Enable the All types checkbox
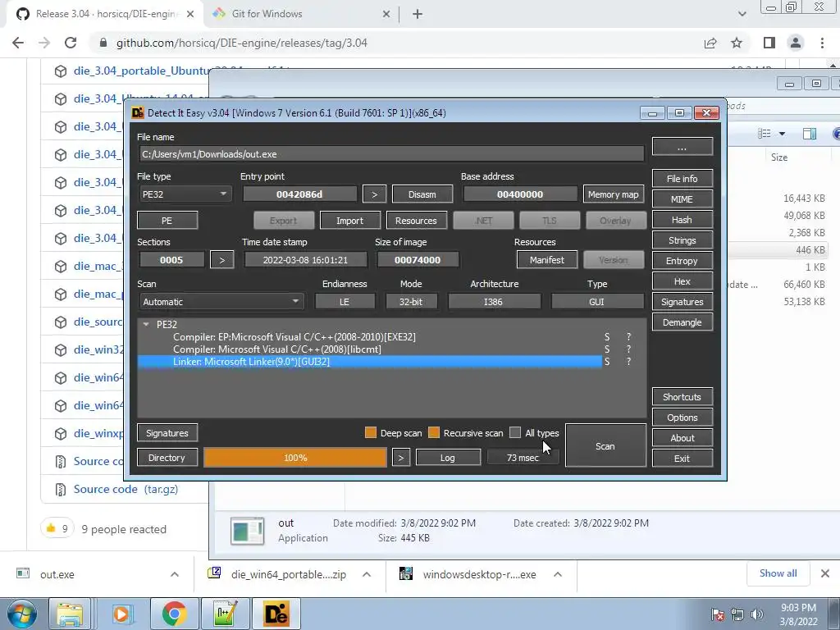 click(515, 432)
